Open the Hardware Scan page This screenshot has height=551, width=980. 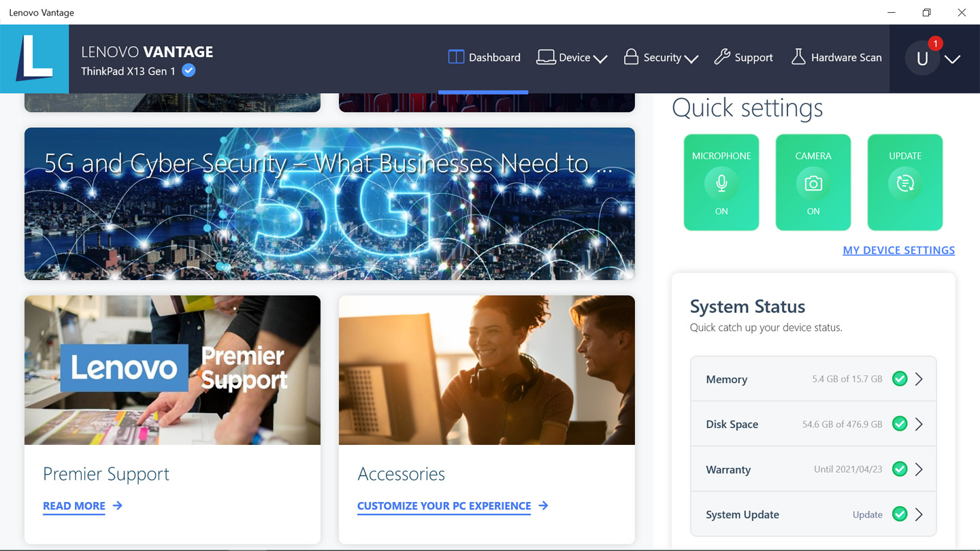836,58
